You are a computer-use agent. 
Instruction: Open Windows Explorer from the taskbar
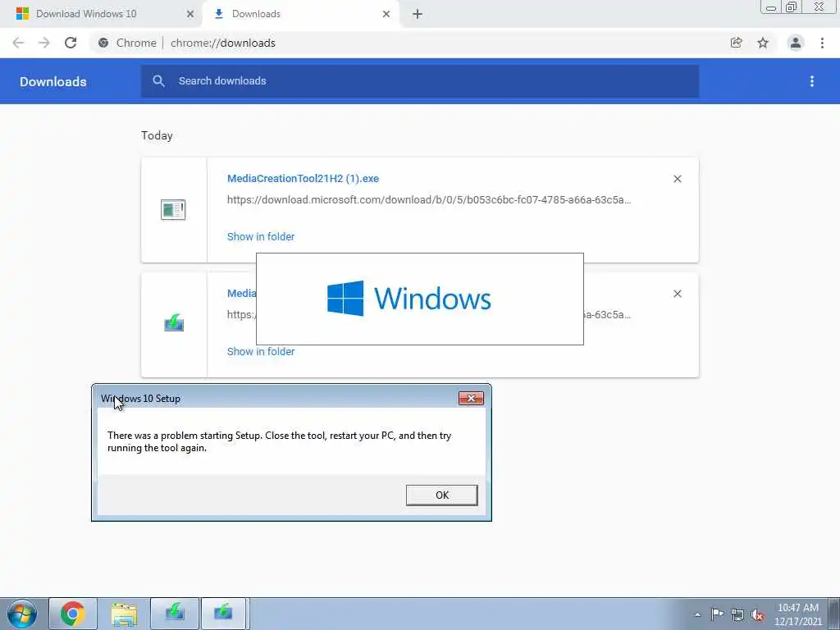124,614
